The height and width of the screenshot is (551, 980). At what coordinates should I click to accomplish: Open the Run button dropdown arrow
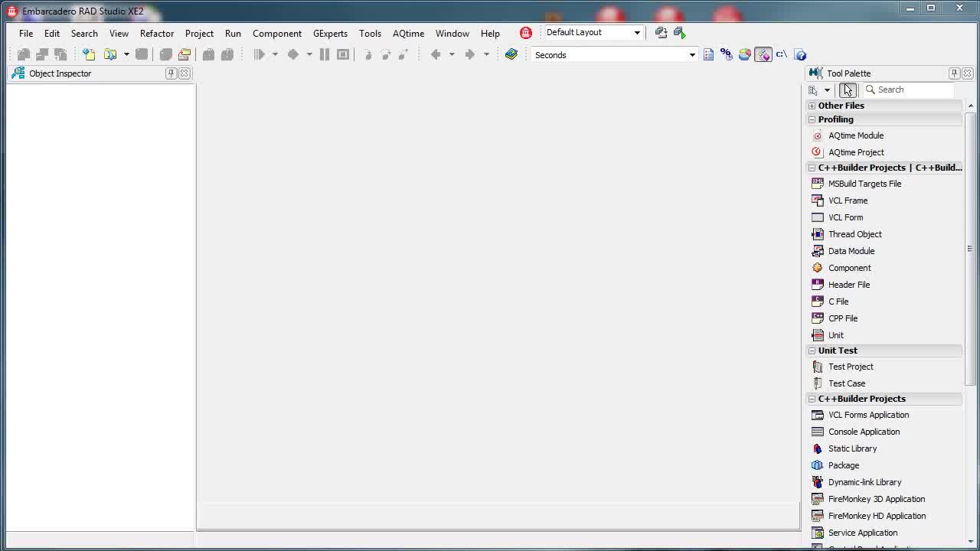tap(275, 54)
